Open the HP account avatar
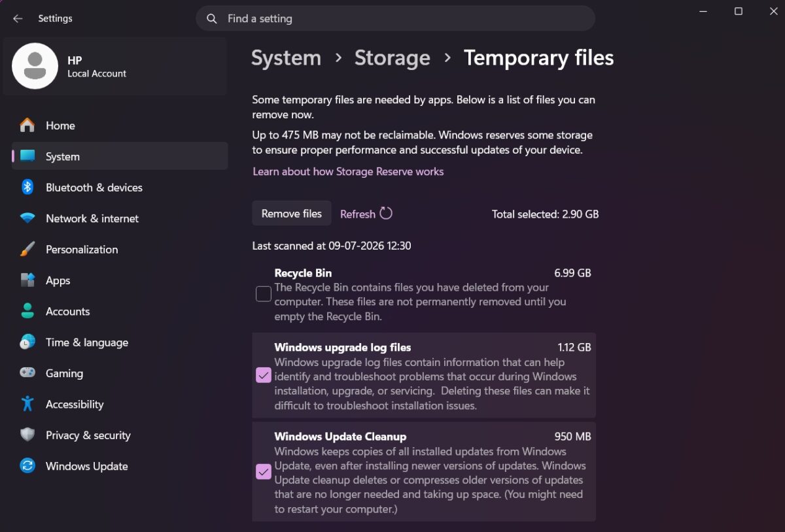 click(35, 66)
